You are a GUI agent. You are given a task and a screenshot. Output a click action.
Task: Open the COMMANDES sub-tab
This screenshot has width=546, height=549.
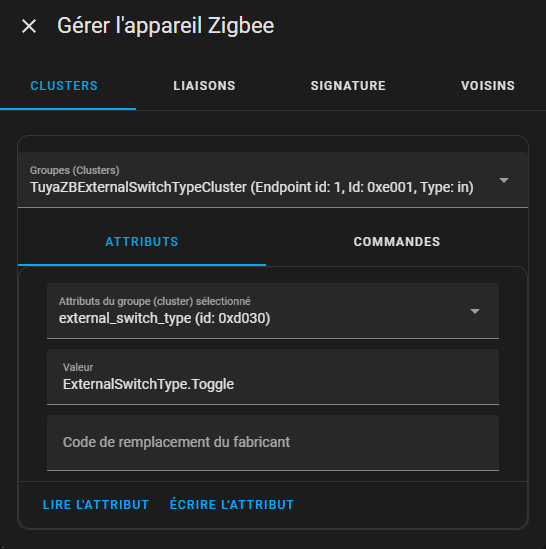396,242
